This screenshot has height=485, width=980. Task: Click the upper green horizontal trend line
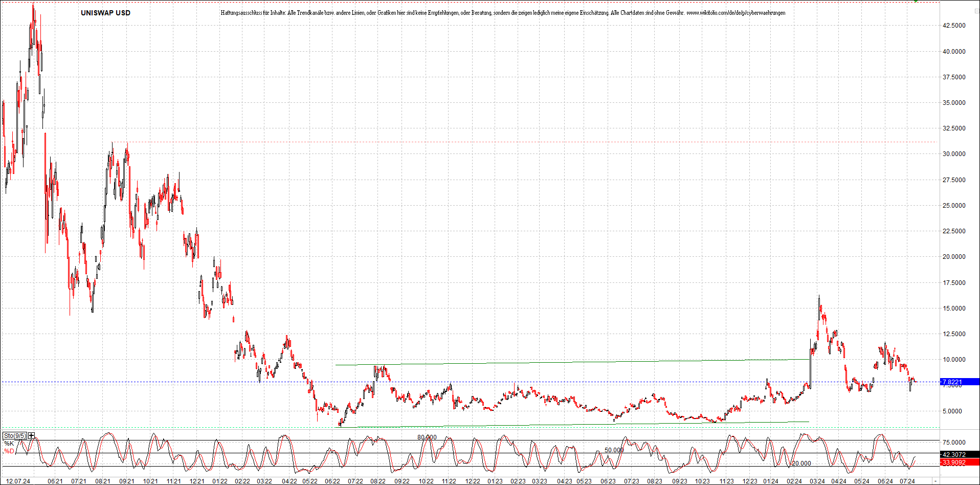click(x=572, y=362)
